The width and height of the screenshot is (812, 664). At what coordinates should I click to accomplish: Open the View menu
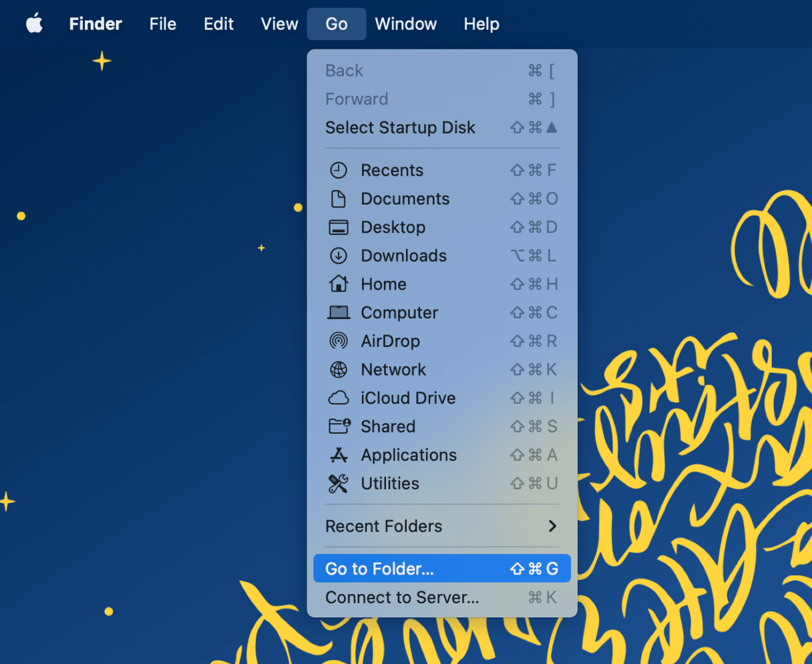pos(279,24)
